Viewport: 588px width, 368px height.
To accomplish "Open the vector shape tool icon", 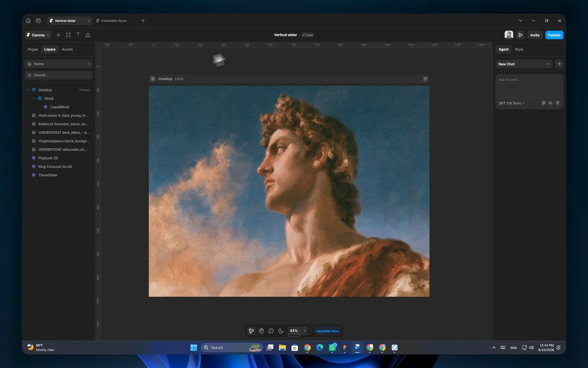I will coord(88,35).
